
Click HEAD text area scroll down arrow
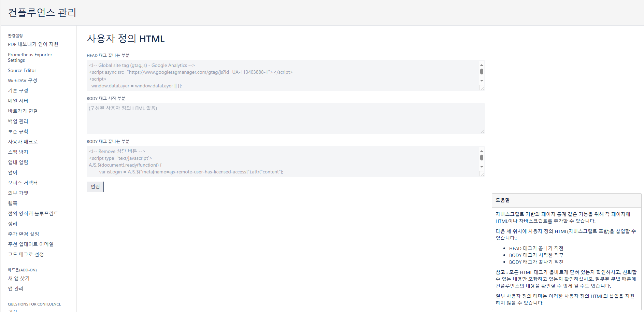482,81
